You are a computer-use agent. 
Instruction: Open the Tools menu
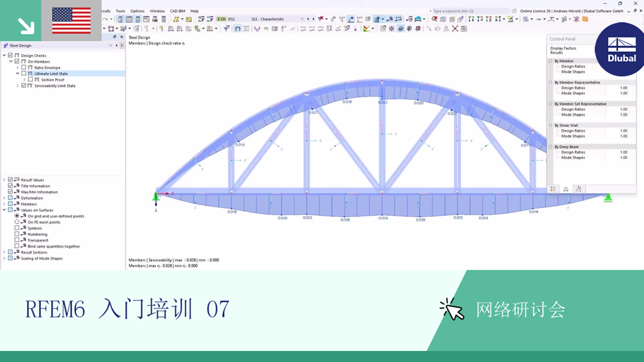point(120,11)
